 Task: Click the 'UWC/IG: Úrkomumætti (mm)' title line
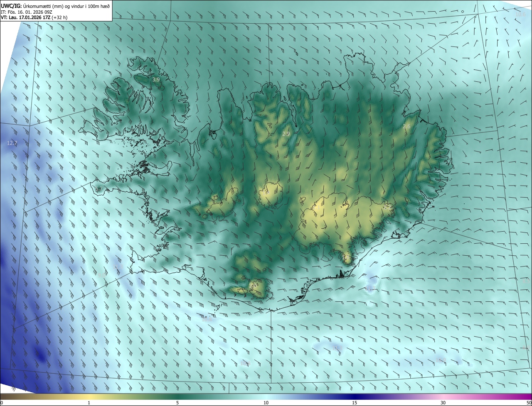(55, 6)
